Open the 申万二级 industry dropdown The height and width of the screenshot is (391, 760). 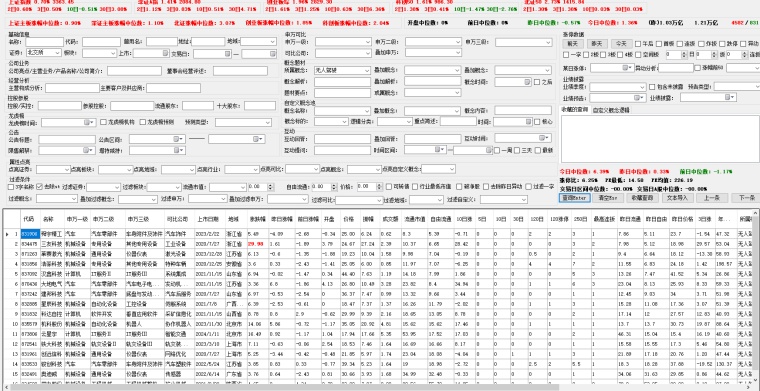coord(433,42)
